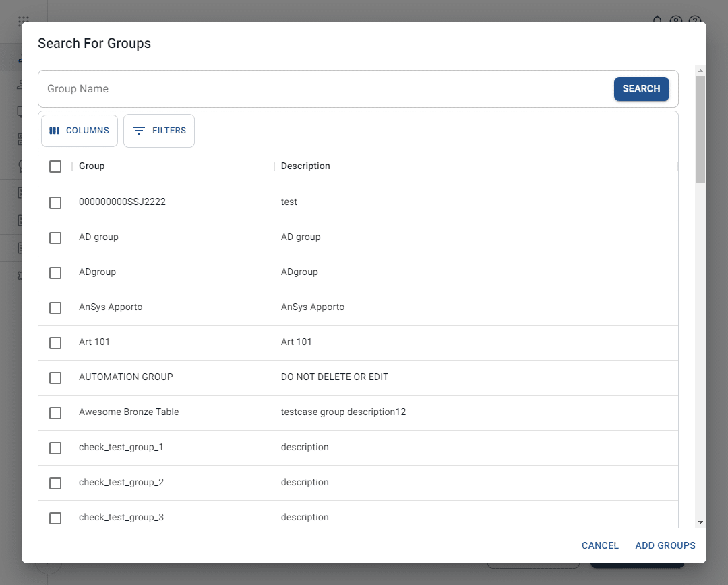Open the account profile icon

point(676,21)
